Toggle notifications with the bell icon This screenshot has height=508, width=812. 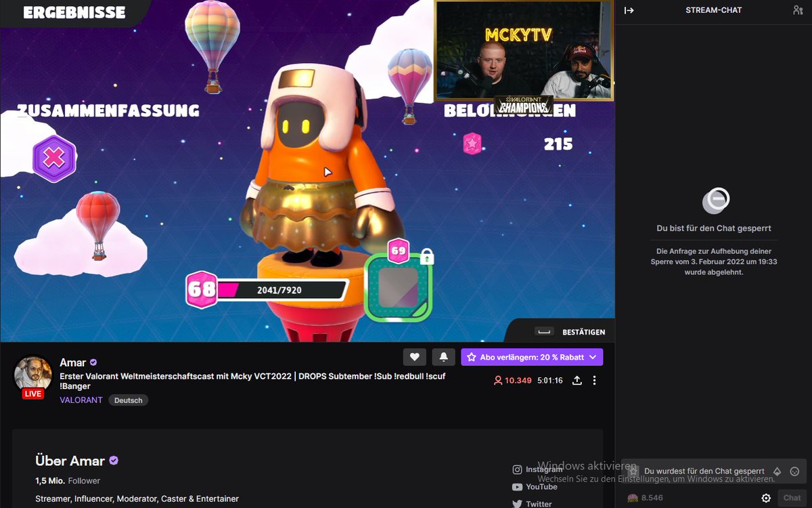(444, 357)
